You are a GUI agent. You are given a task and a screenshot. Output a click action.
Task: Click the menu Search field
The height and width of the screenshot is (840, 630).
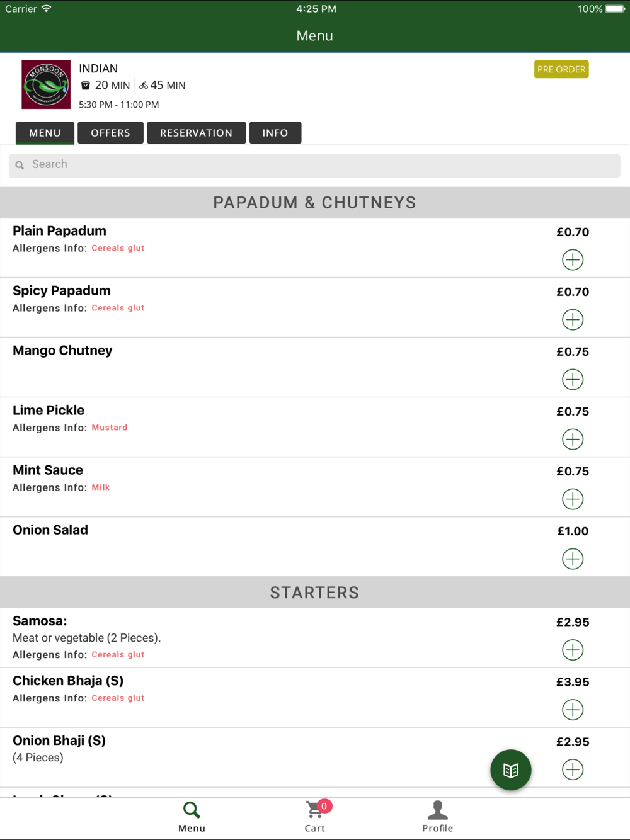coord(315,165)
